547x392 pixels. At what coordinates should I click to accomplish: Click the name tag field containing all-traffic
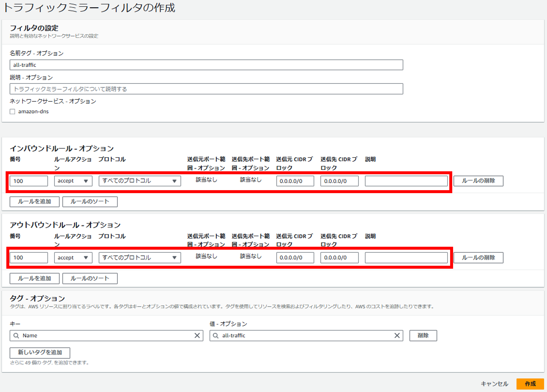206,65
